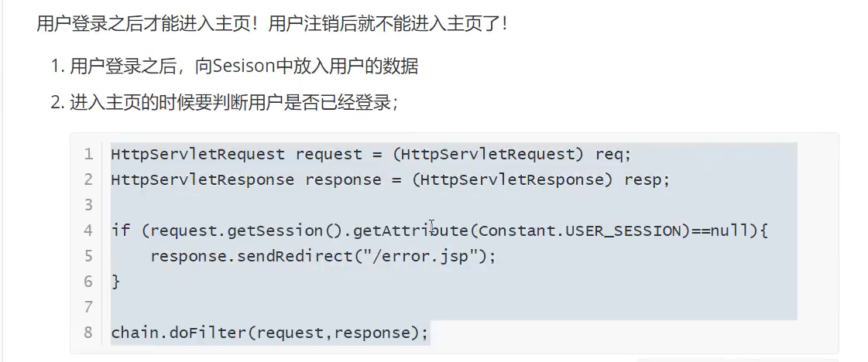Click line number 1 in code gutter

tap(89, 154)
